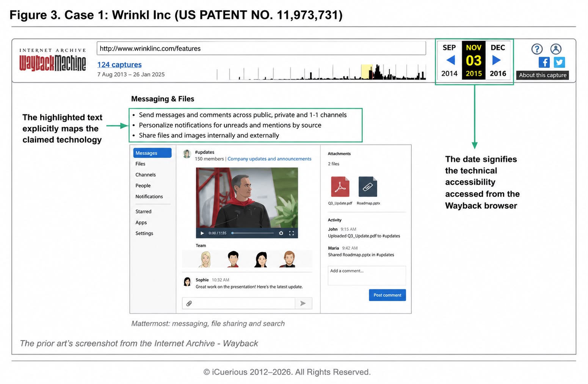The image size is (588, 384).
Task: Open the Q3_Update.pdf attachment icon
Action: 340,187
